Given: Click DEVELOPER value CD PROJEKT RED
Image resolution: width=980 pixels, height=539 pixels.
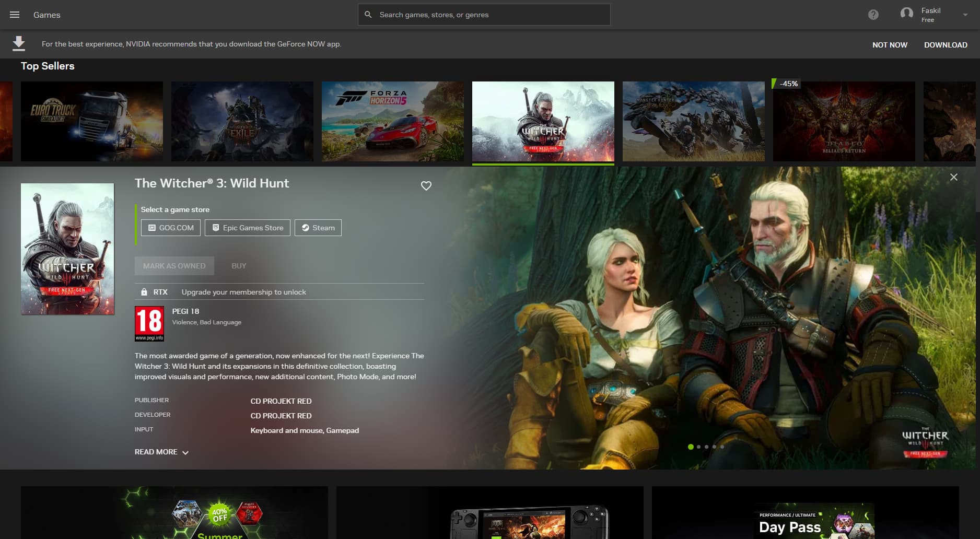Looking at the screenshot, I should pos(281,416).
